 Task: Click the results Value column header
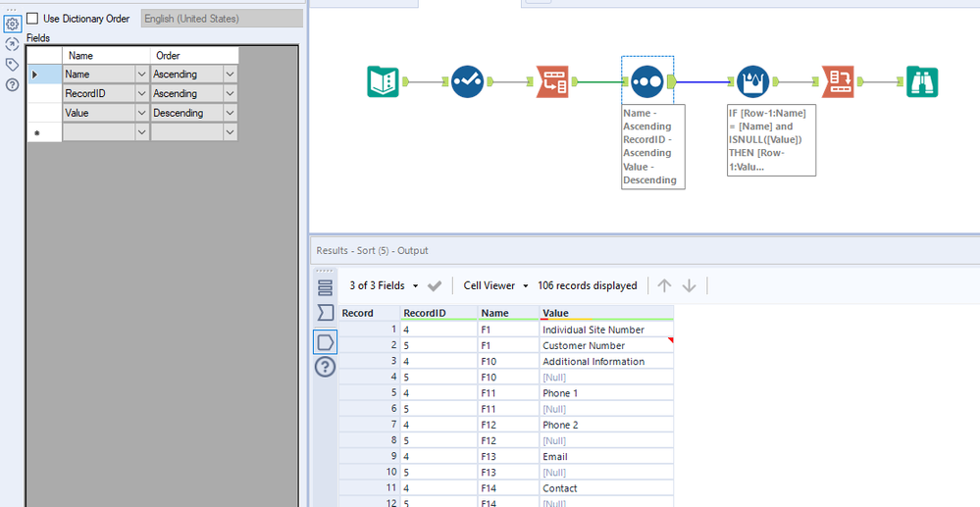click(606, 313)
